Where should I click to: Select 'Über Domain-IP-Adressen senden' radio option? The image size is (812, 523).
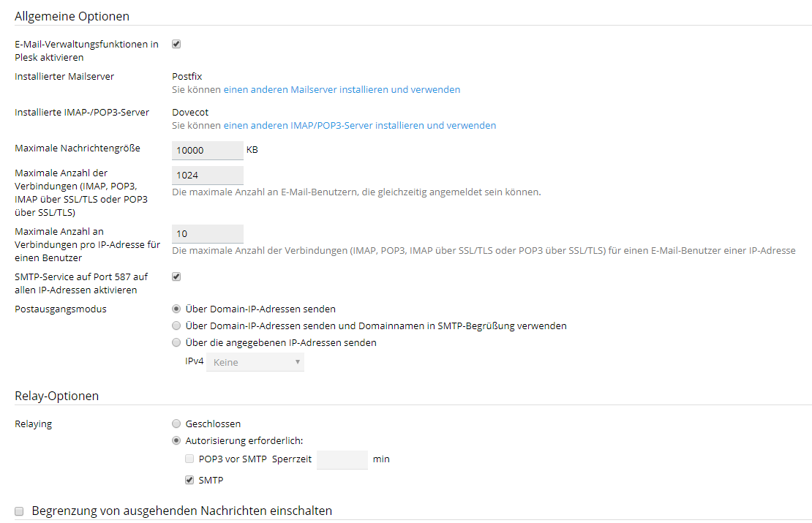coord(176,309)
